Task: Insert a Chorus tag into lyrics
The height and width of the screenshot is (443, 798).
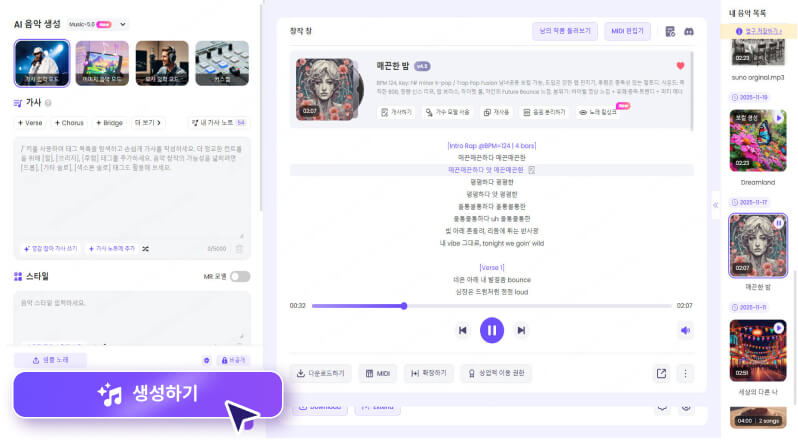Action: coord(68,123)
